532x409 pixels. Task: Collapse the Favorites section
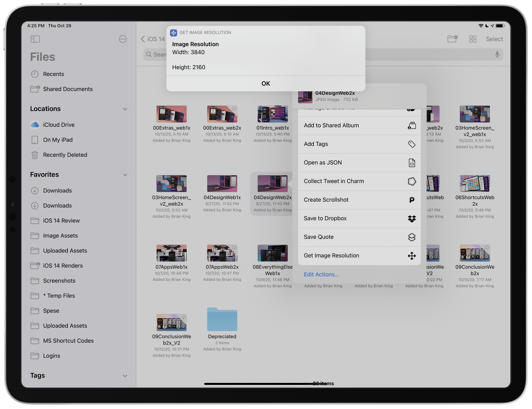point(125,175)
